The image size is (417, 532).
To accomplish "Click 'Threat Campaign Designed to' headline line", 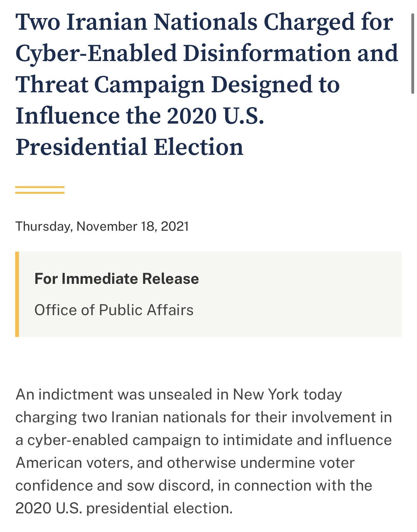I will 178,84.
